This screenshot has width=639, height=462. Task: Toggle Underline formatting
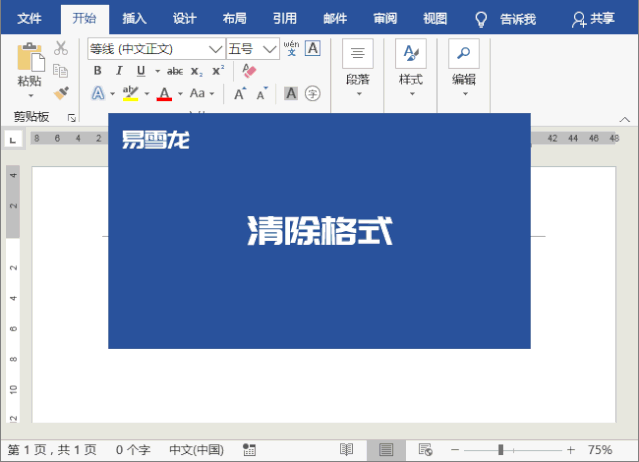[x=141, y=71]
